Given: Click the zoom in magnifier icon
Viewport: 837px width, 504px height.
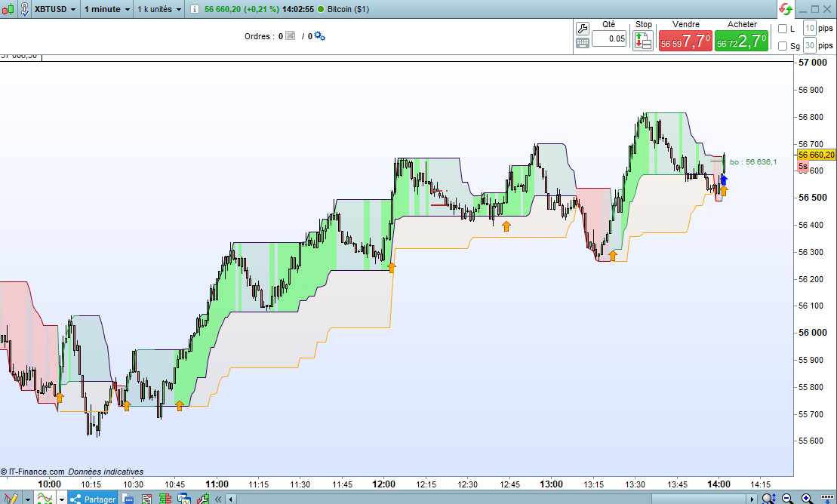Looking at the screenshot, I should pos(807,499).
